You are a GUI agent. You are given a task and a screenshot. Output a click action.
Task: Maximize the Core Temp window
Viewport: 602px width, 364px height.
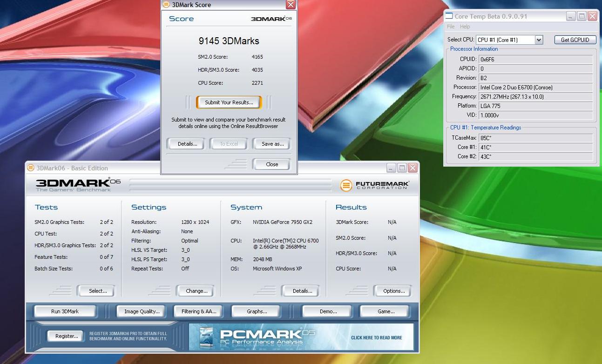click(x=582, y=16)
